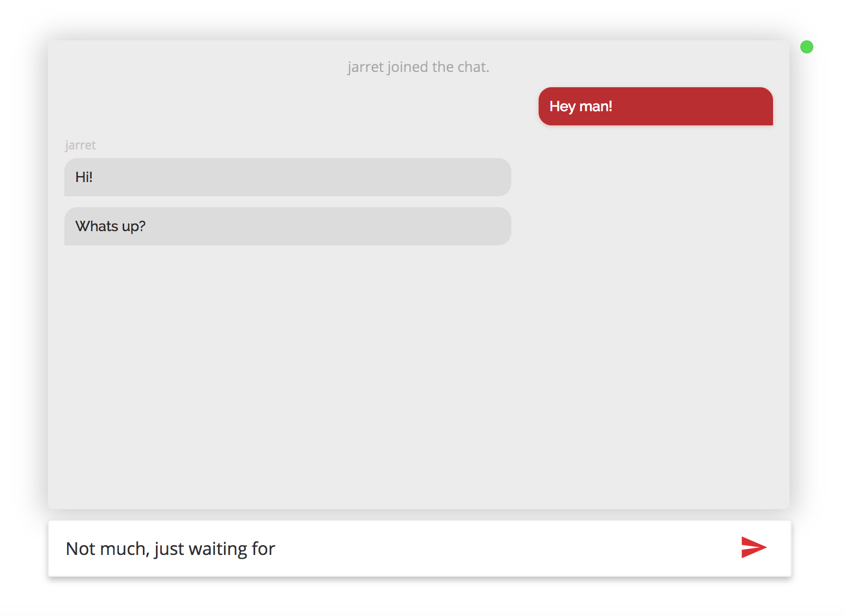Select the red "Hey man!" message bubble
This screenshot has height=616, width=845.
click(x=656, y=106)
